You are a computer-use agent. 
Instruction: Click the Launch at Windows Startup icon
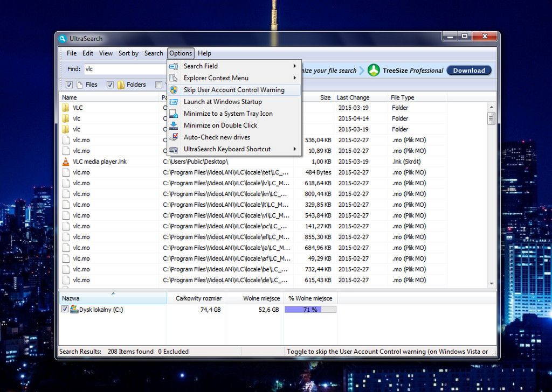[174, 102]
